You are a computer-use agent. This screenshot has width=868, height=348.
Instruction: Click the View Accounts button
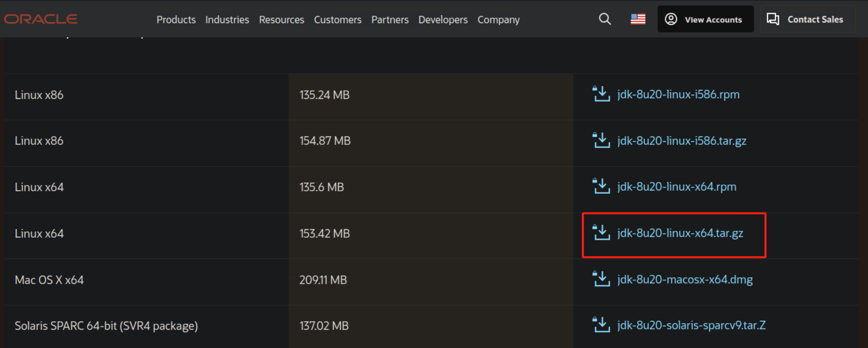705,19
